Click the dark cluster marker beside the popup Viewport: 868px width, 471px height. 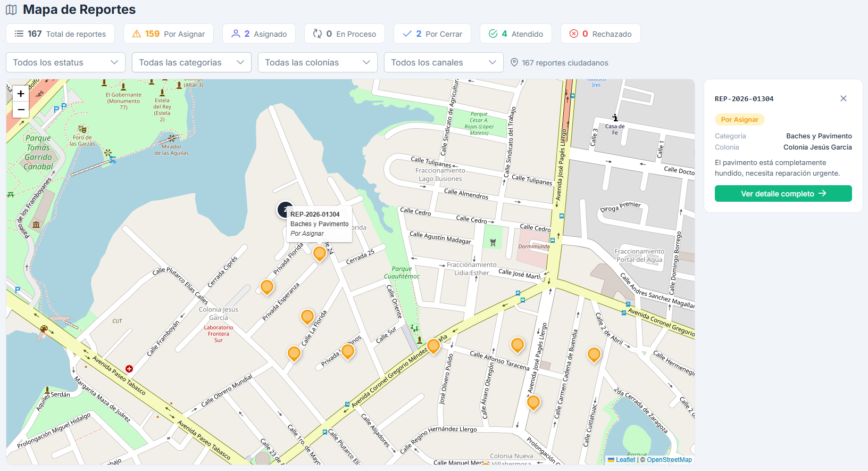click(285, 210)
